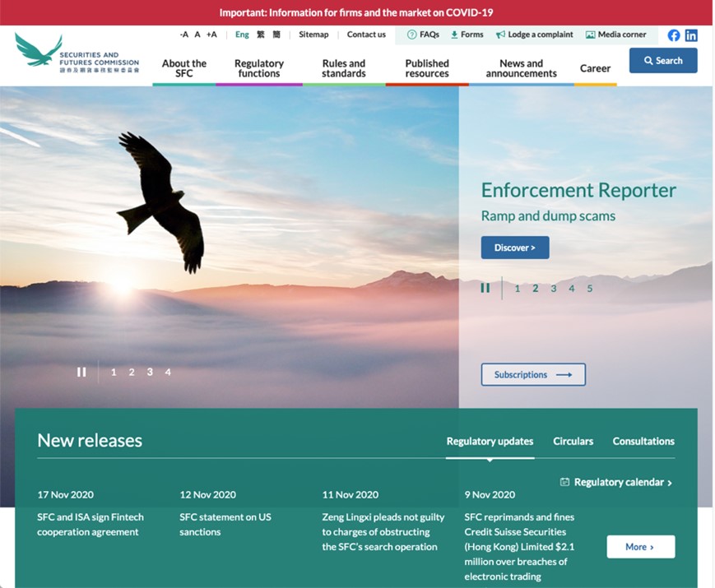Open the Rules and standards menu
Image resolution: width=715 pixels, height=588 pixels.
pos(344,68)
